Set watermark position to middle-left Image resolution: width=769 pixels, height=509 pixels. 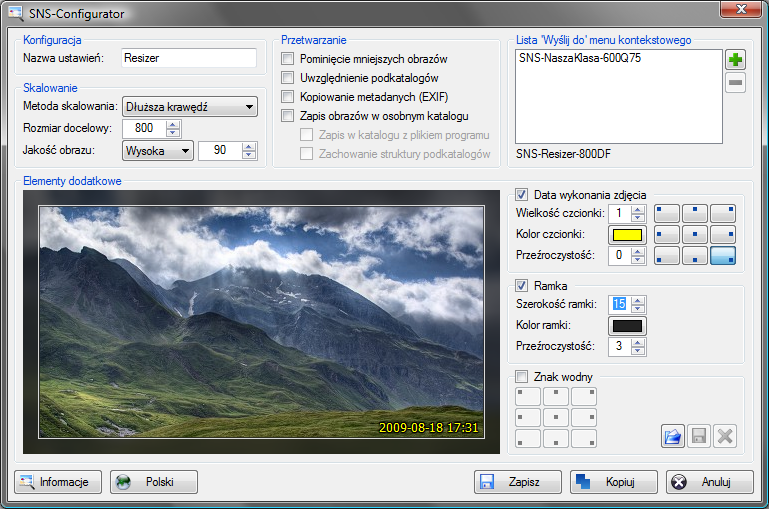[528, 417]
